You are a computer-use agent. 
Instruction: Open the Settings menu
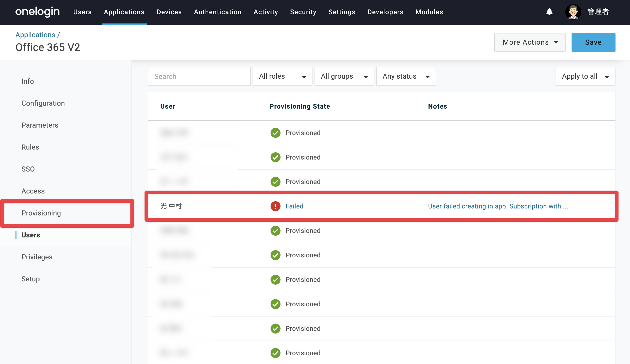[x=342, y=12]
